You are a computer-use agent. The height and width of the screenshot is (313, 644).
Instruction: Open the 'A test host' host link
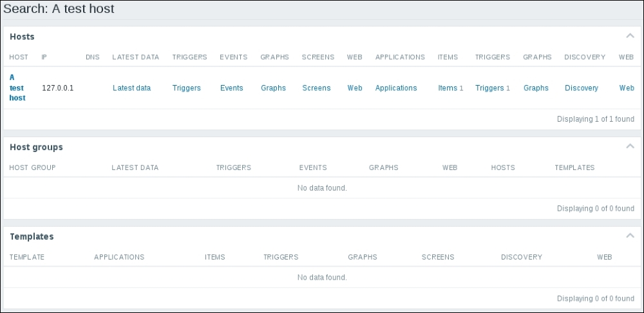click(17, 88)
